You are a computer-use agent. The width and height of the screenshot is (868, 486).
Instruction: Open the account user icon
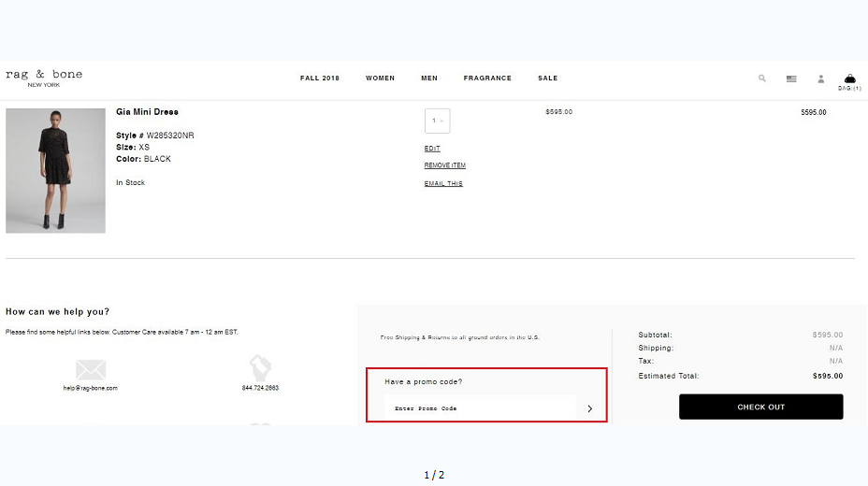pyautogui.click(x=821, y=79)
